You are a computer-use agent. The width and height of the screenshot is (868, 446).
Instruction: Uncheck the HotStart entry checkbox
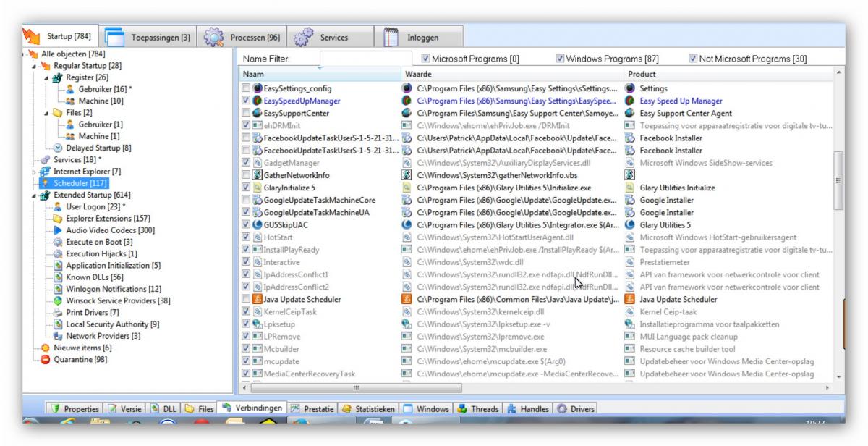click(246, 237)
